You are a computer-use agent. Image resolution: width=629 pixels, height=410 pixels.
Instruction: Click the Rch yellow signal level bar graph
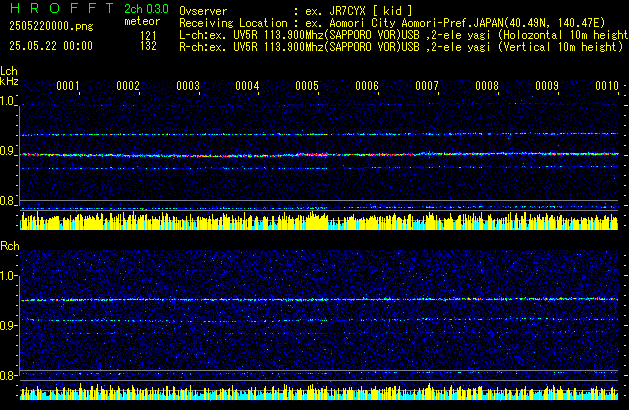tap(319, 392)
